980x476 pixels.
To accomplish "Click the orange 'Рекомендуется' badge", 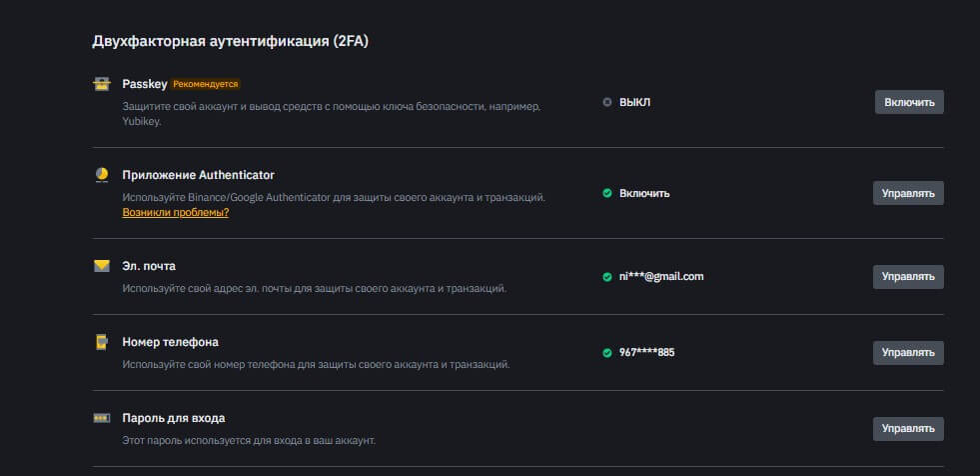I will point(205,84).
